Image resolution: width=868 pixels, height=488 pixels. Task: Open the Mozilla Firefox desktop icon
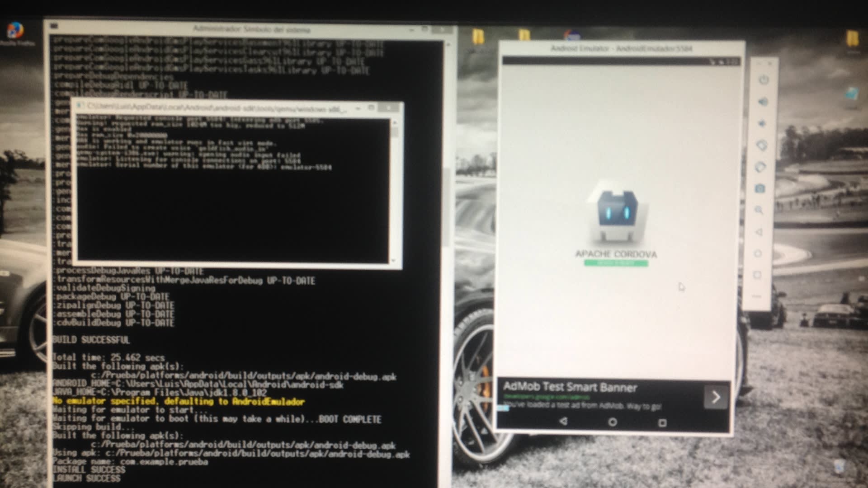(x=15, y=34)
